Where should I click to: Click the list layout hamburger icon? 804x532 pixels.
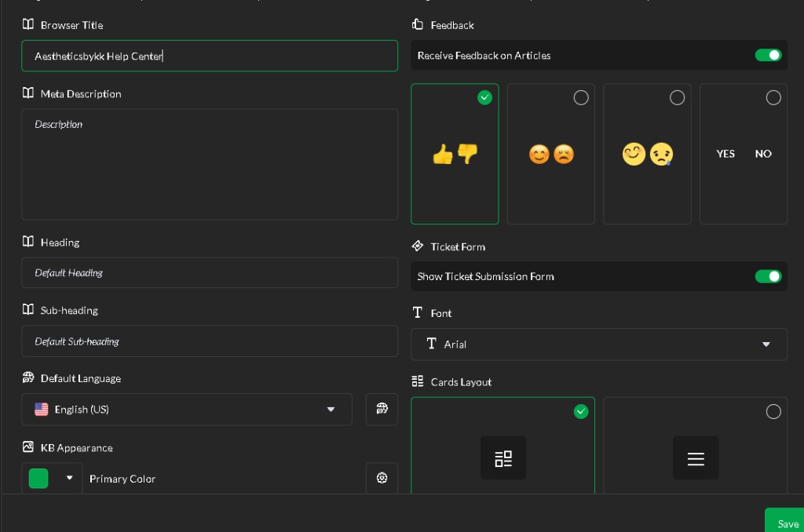tap(696, 458)
